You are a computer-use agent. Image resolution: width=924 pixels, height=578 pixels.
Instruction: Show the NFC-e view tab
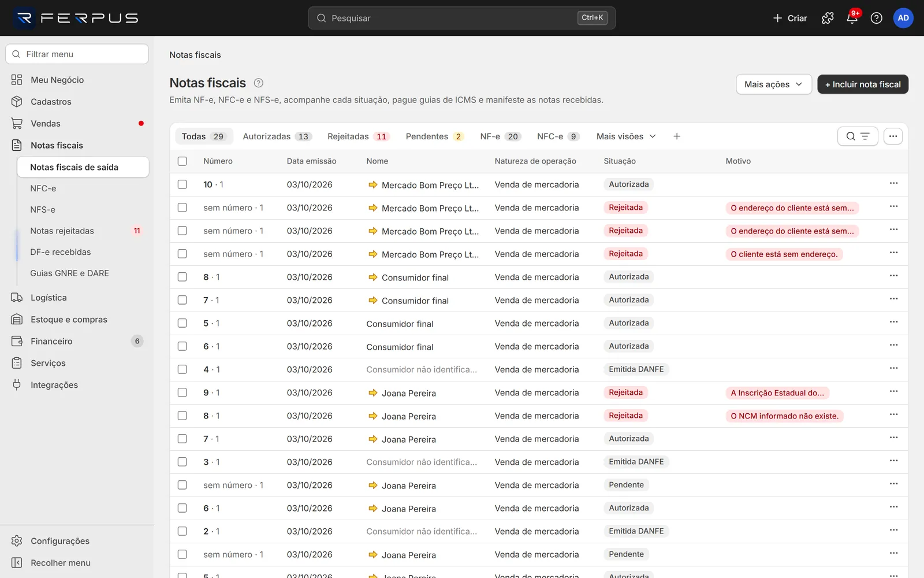(x=558, y=136)
